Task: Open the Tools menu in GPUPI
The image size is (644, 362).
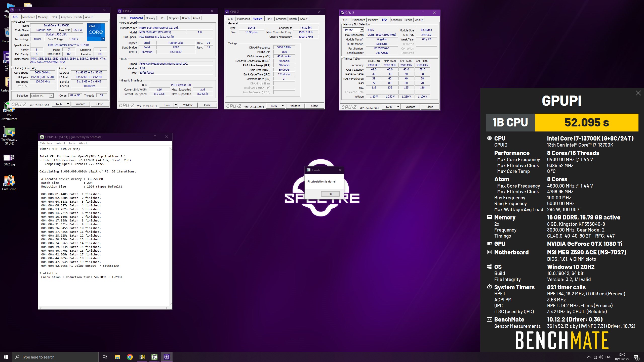Action: [72, 143]
